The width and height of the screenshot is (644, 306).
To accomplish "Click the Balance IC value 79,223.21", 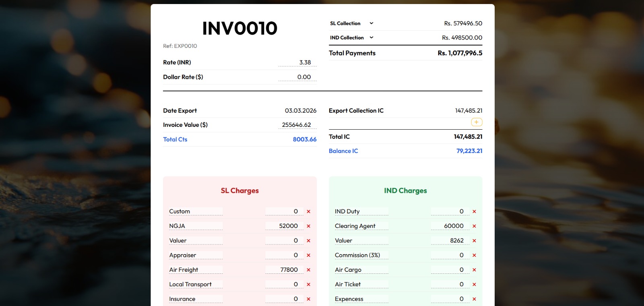I will tap(469, 151).
